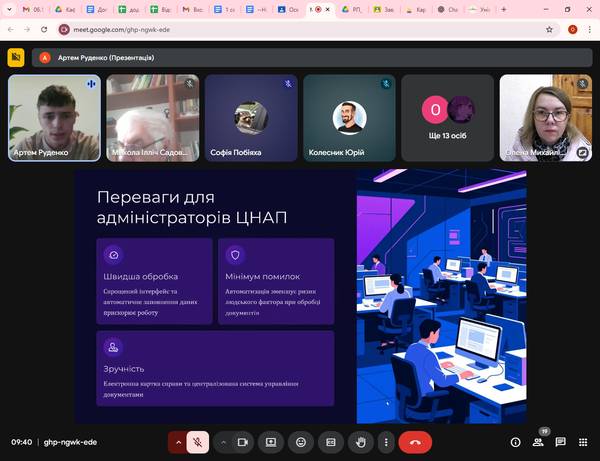Open the activities panel icon
Image resolution: width=600 pixels, height=461 pixels.
582,441
